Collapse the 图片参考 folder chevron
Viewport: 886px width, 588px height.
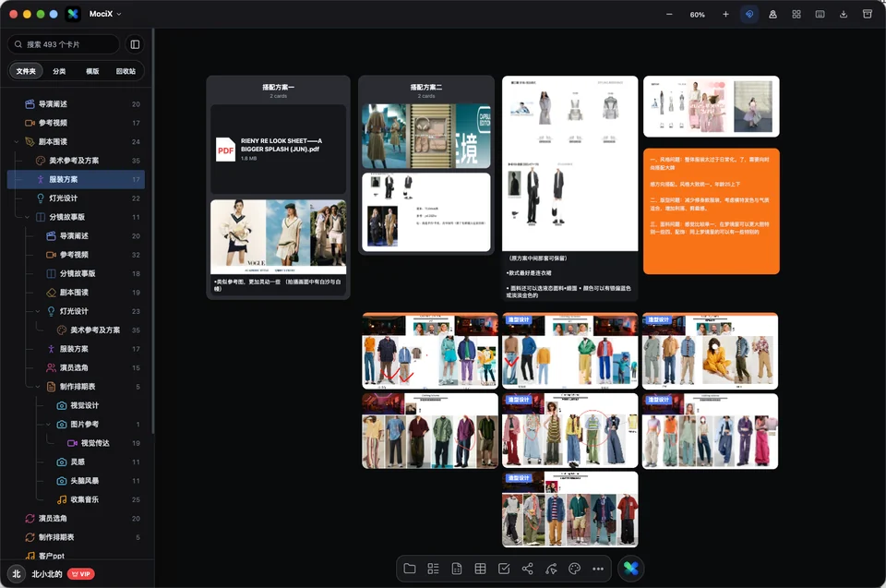point(48,424)
